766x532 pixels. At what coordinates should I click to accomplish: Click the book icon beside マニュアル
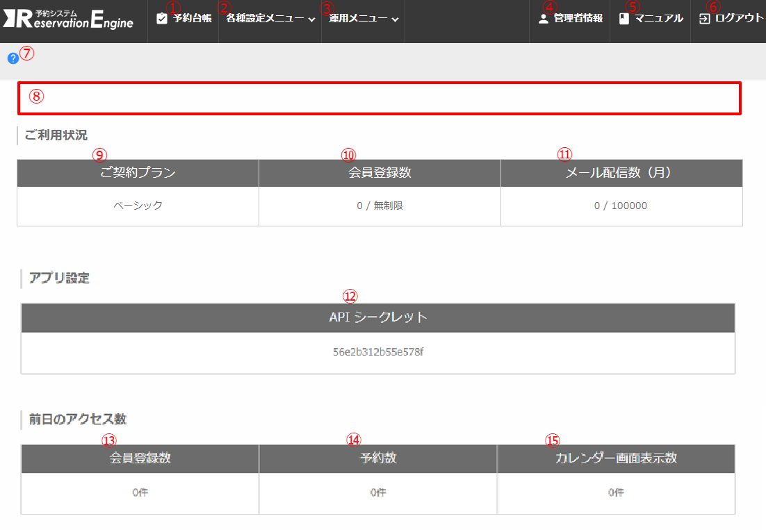(x=624, y=19)
